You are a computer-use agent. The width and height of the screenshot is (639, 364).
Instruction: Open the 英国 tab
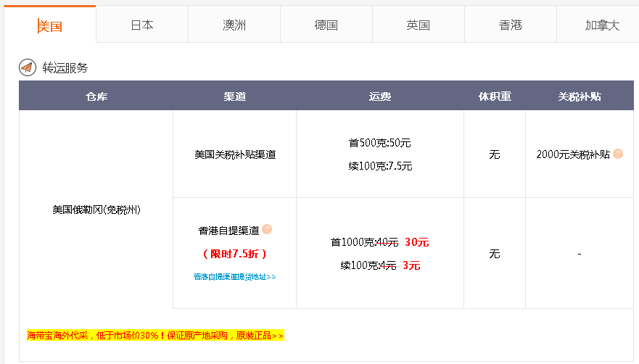(419, 25)
